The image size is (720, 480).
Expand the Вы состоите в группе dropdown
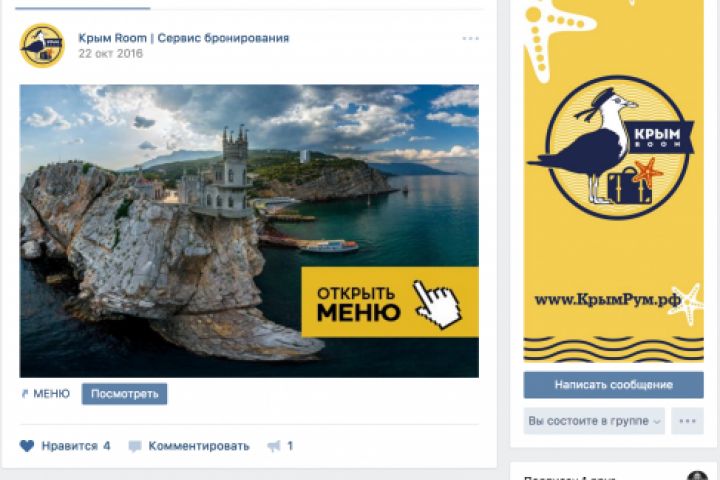pyautogui.click(x=594, y=421)
